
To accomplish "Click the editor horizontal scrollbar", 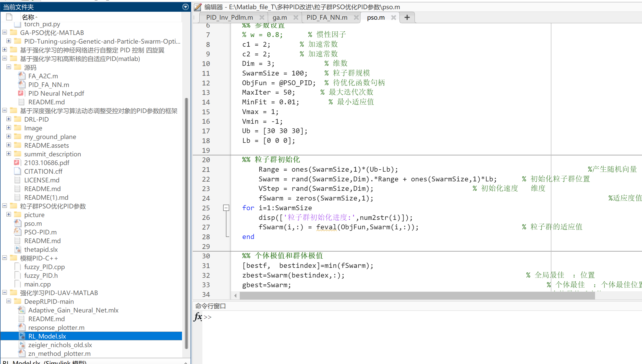I will click(417, 296).
